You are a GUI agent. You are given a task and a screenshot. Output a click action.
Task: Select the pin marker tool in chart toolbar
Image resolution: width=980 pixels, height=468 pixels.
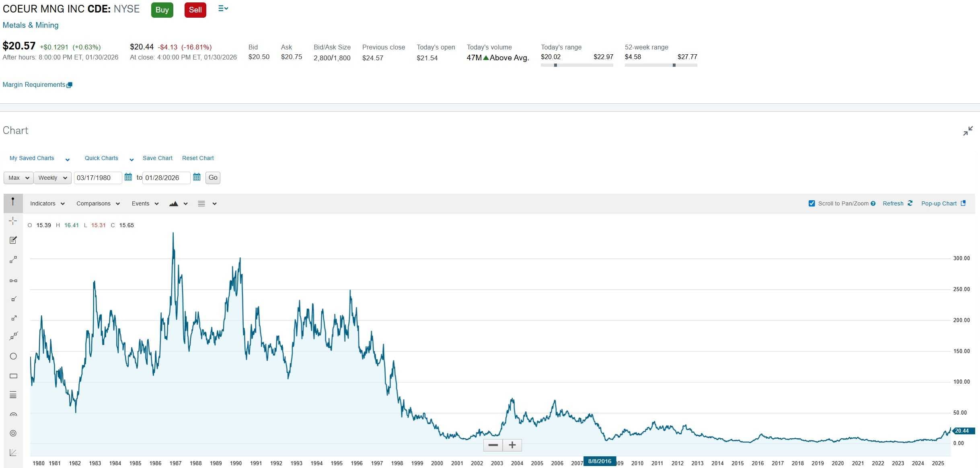coord(13,202)
